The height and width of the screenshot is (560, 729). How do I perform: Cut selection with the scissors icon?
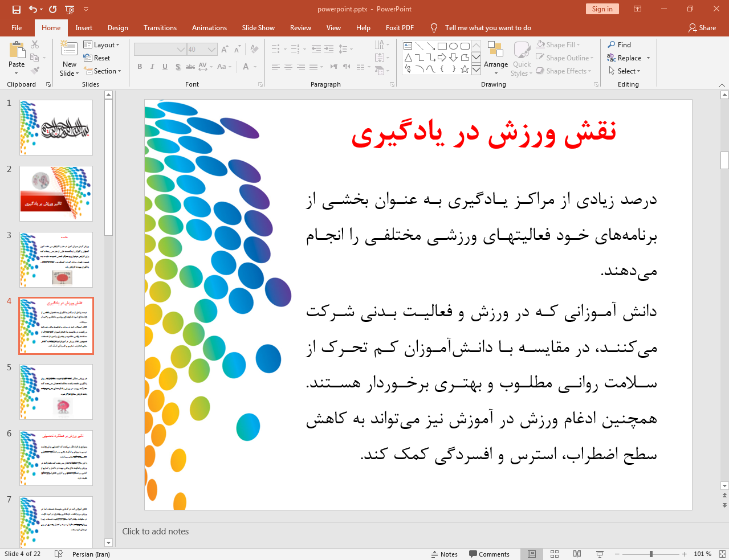coord(35,44)
